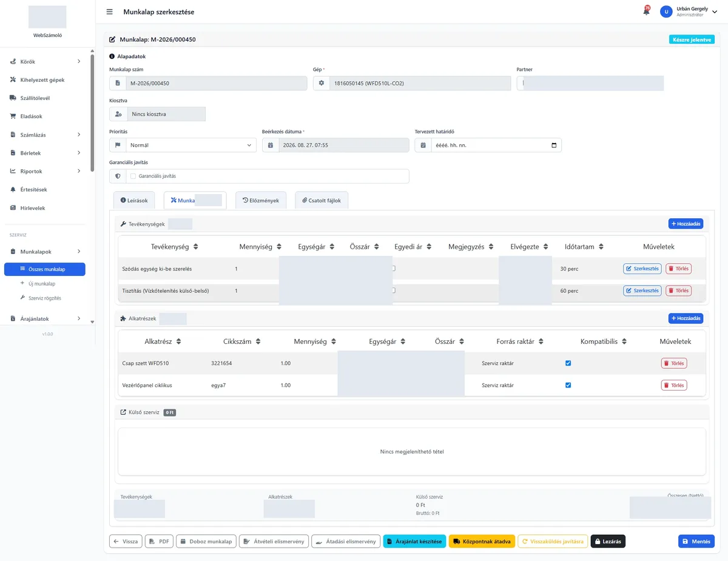Expand the Körök sidebar menu

pos(79,62)
